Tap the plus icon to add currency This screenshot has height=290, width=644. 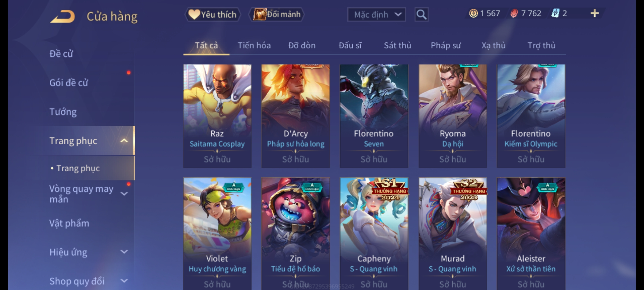595,13
